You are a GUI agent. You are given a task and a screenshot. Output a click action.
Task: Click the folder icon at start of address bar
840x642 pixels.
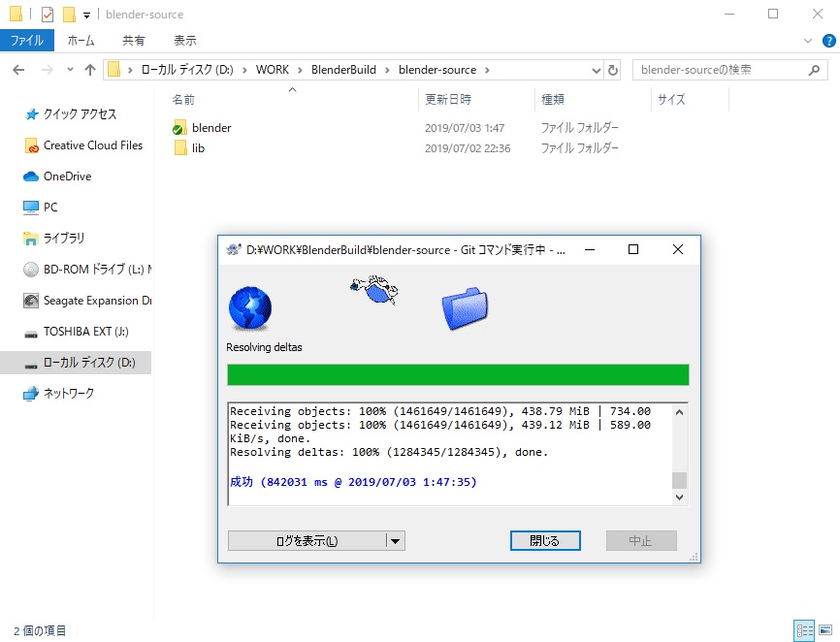[x=113, y=70]
